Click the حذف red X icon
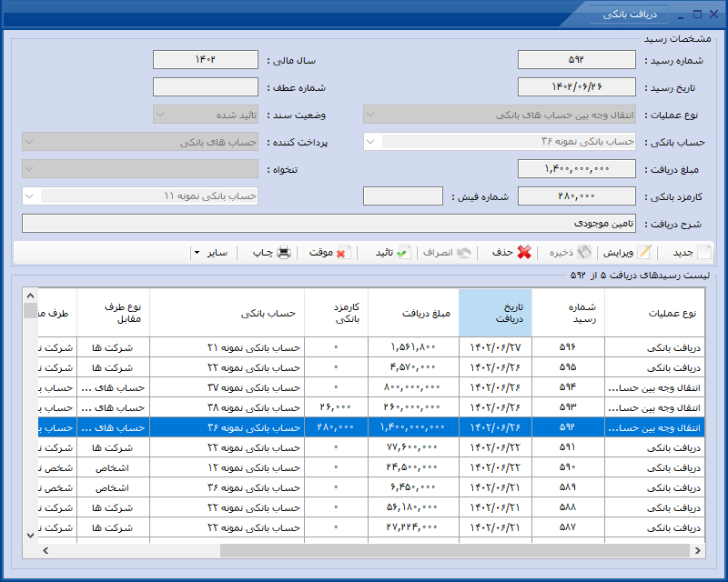728x582 pixels. [524, 253]
